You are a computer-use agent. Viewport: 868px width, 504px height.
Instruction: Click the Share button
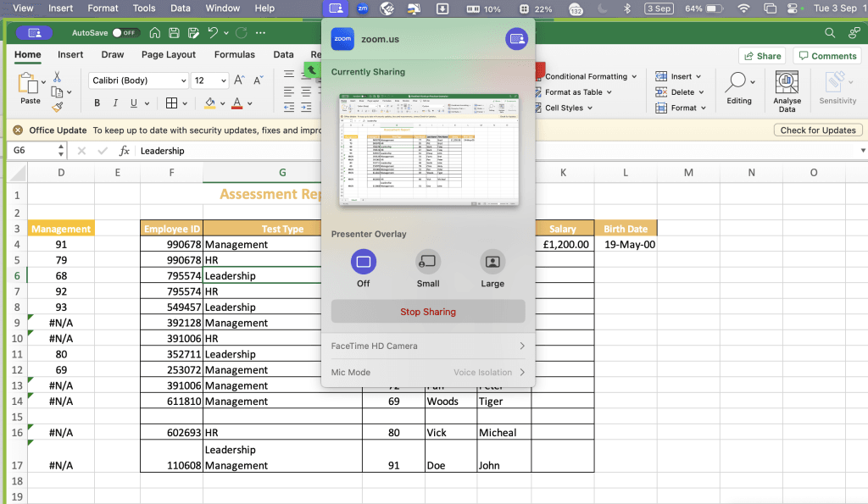pyautogui.click(x=762, y=56)
